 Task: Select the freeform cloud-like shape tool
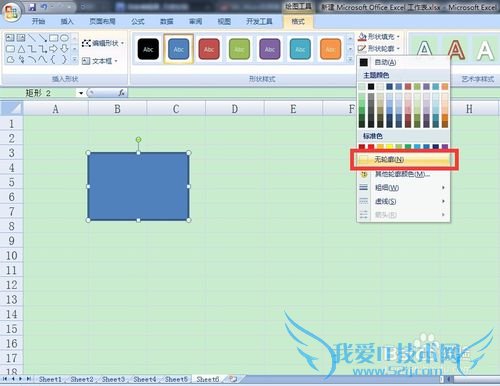pos(11,60)
